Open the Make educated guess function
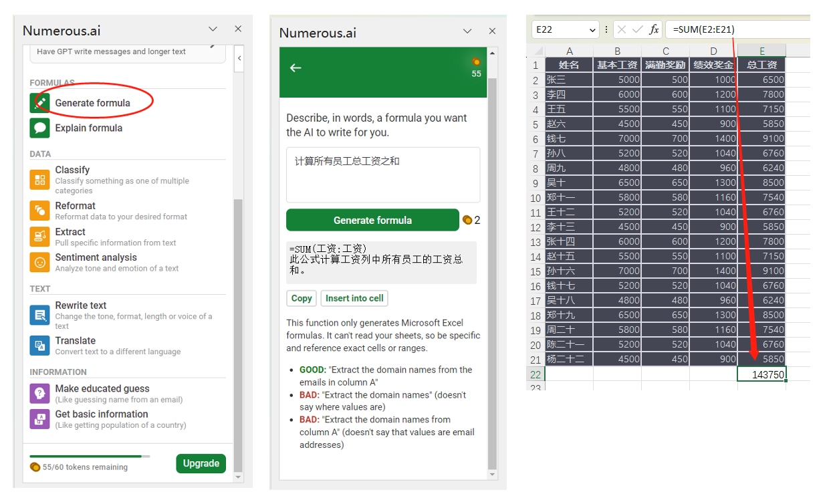The image size is (831, 504). 102,388
